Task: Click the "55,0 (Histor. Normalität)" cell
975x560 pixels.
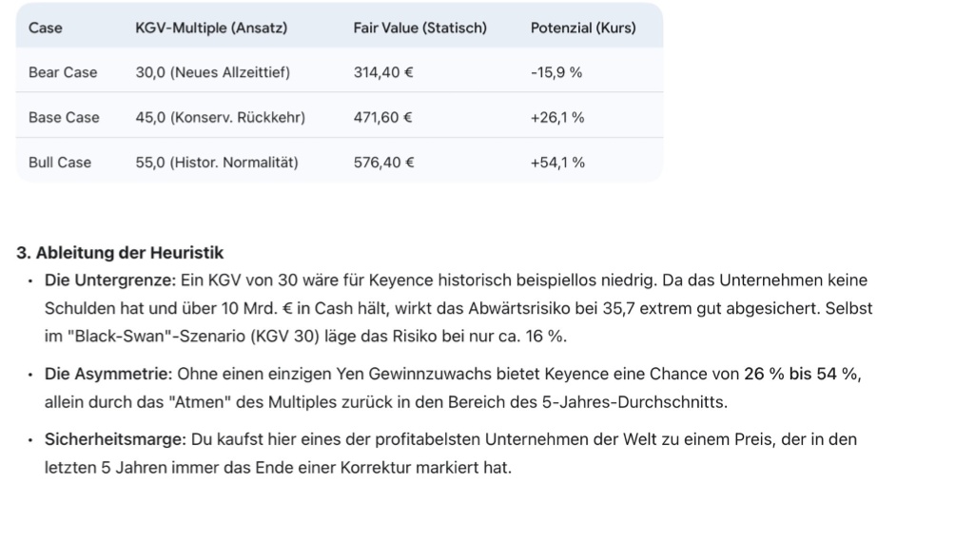Action: [217, 162]
